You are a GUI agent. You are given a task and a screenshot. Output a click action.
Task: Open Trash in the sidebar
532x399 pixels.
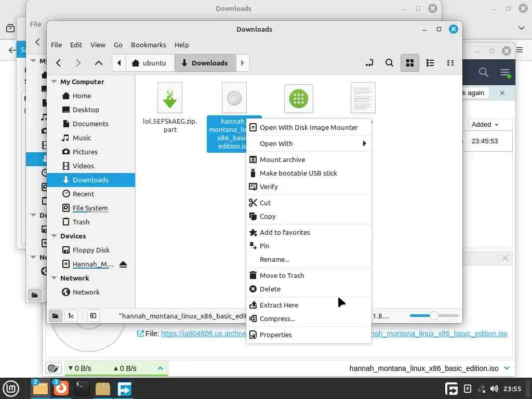pyautogui.click(x=91, y=222)
